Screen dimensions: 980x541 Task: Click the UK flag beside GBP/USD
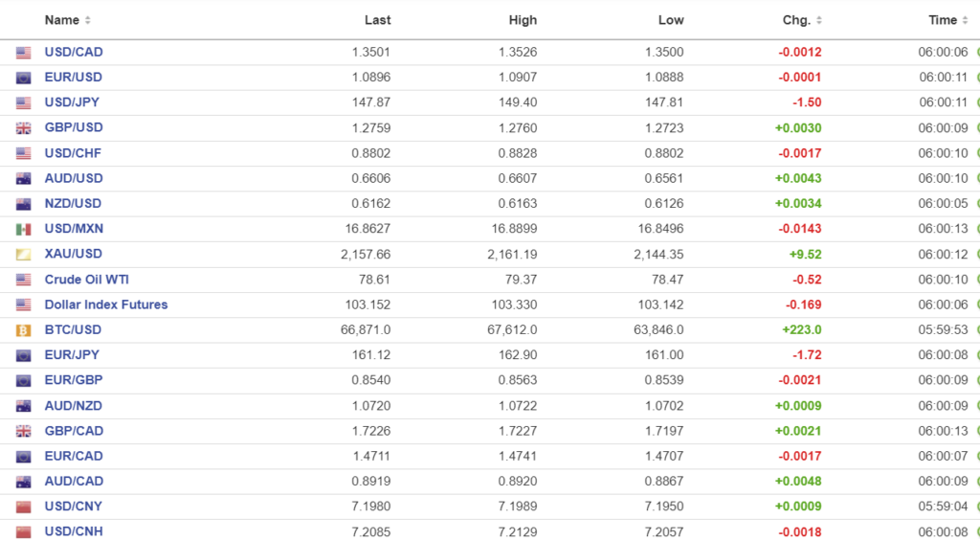click(24, 128)
